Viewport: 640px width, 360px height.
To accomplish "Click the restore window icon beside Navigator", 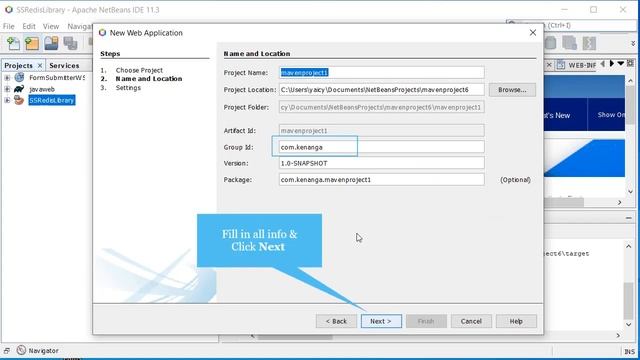I will (7, 351).
